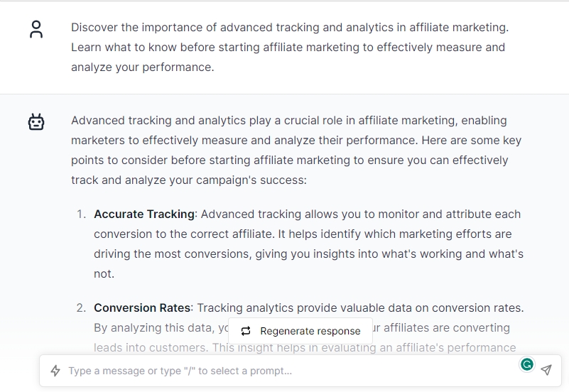Click the bold "Conversion Rates" heading
The height and width of the screenshot is (392, 569).
[142, 307]
